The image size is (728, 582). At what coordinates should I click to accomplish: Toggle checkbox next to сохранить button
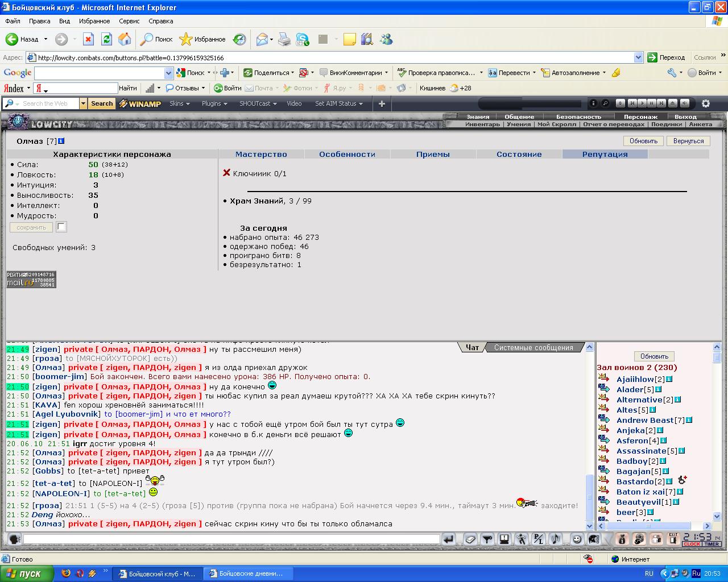click(61, 227)
